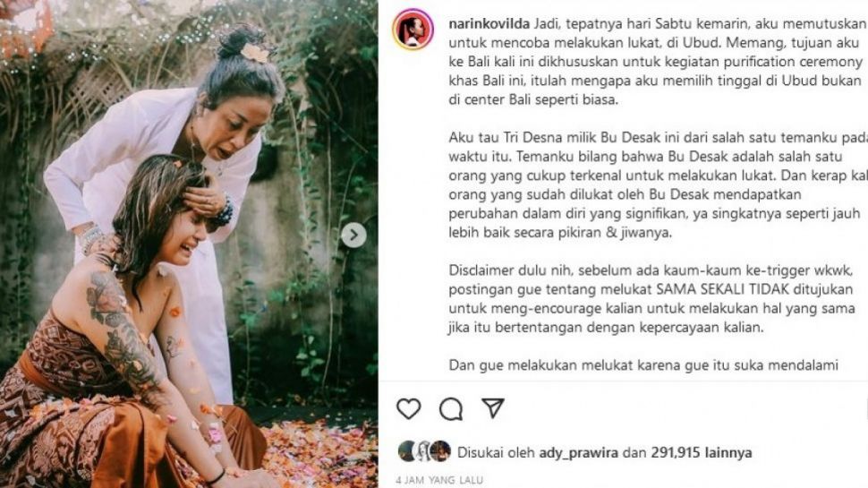Click the melukat ceremony post photo
The height and width of the screenshot is (488, 868).
[189, 244]
